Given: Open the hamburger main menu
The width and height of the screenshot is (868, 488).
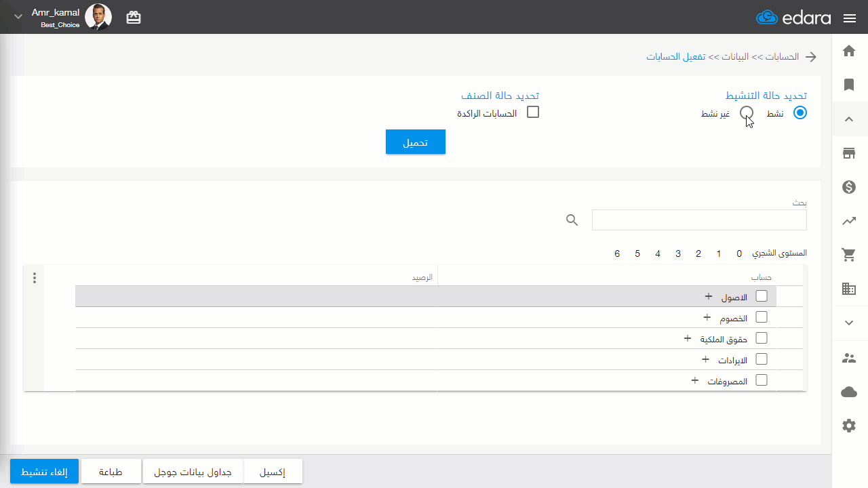Looking at the screenshot, I should point(850,18).
